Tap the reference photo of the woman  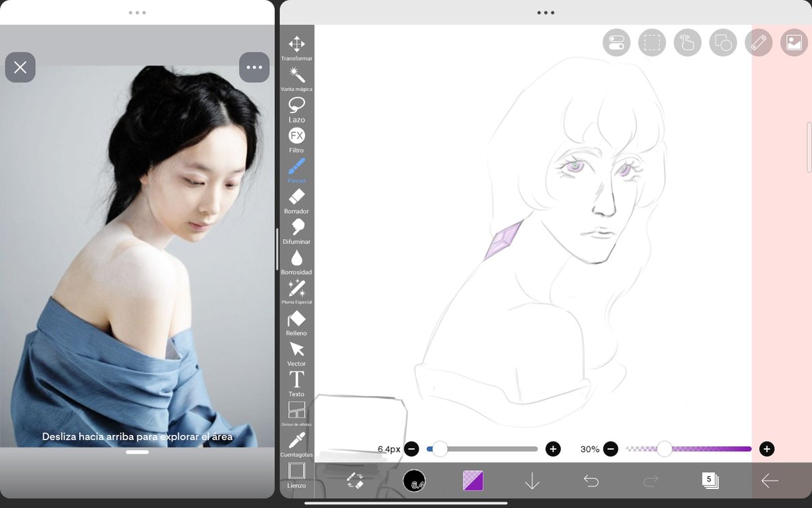pos(137,256)
